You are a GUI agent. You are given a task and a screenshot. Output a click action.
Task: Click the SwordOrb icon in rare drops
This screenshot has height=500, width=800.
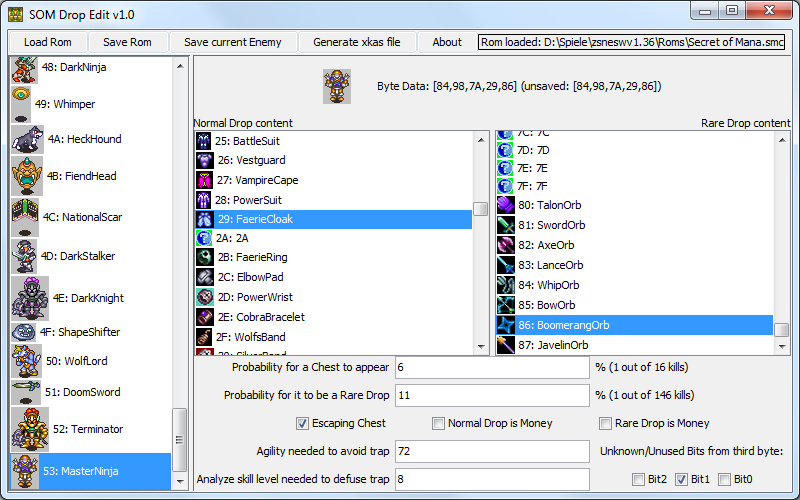point(506,225)
